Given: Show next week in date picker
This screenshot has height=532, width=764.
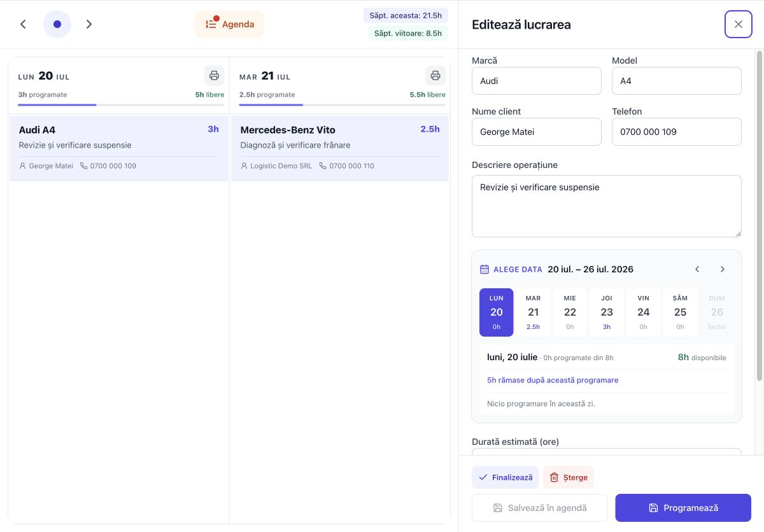Looking at the screenshot, I should [723, 269].
